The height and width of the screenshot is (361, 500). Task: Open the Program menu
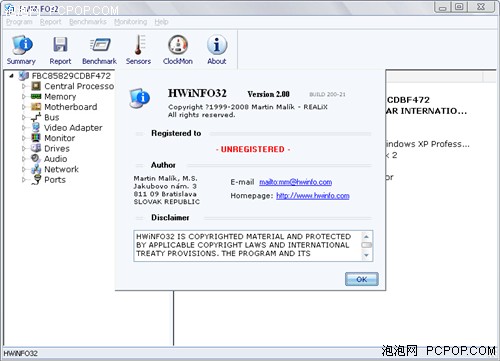coord(19,22)
